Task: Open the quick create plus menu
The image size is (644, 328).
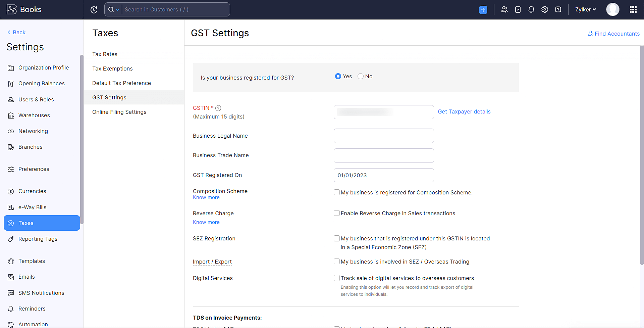Action: (x=483, y=9)
